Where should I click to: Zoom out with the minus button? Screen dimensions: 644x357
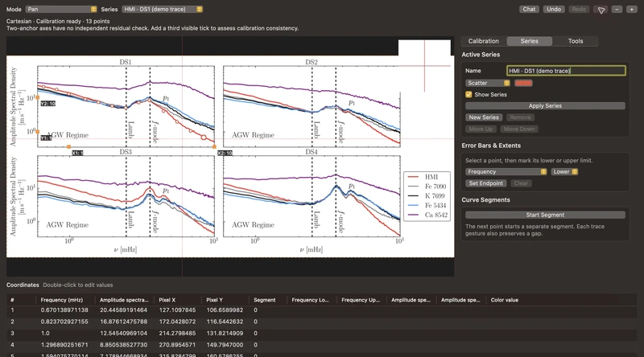(617, 9)
